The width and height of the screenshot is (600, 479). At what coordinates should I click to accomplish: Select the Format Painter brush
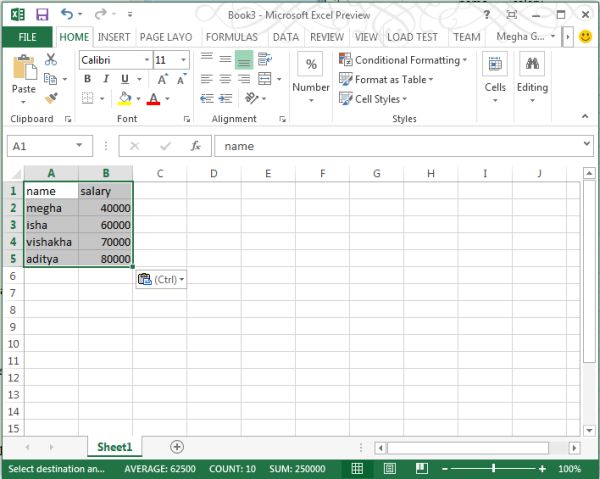[51, 98]
